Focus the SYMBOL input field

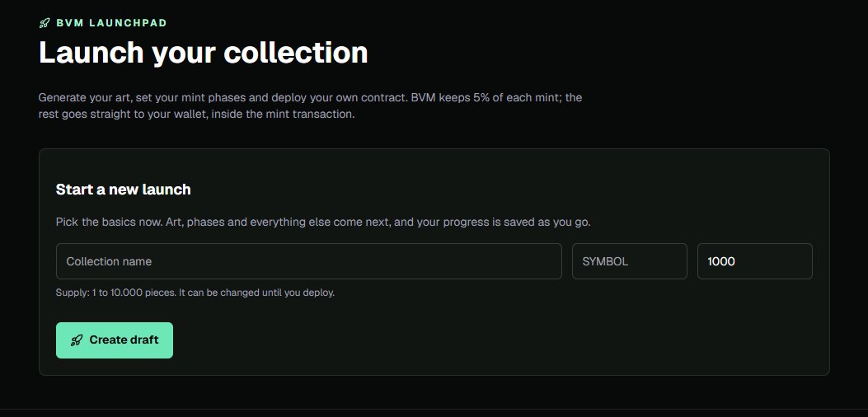(630, 261)
